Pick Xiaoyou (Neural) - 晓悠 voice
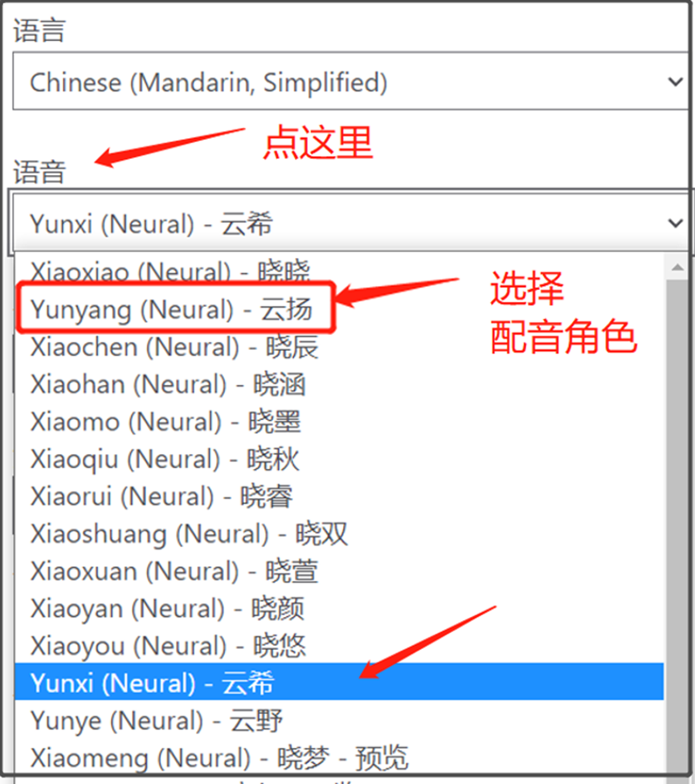Screen dimensions: 695x784 [339, 645]
